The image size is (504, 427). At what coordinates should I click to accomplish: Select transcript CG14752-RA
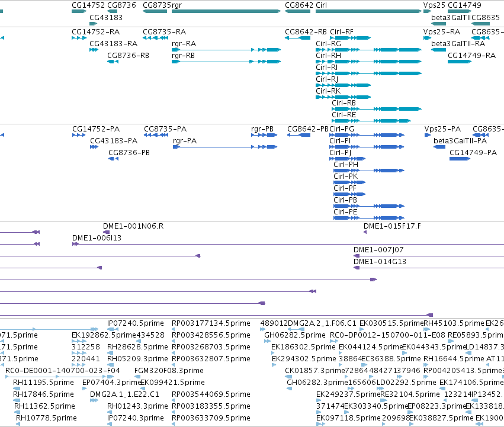[x=95, y=32]
